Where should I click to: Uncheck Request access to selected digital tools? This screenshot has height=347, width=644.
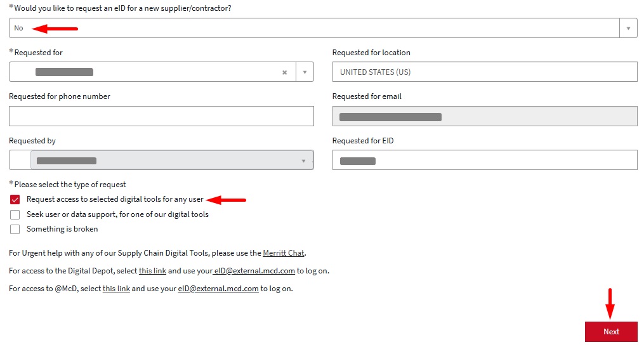point(15,200)
